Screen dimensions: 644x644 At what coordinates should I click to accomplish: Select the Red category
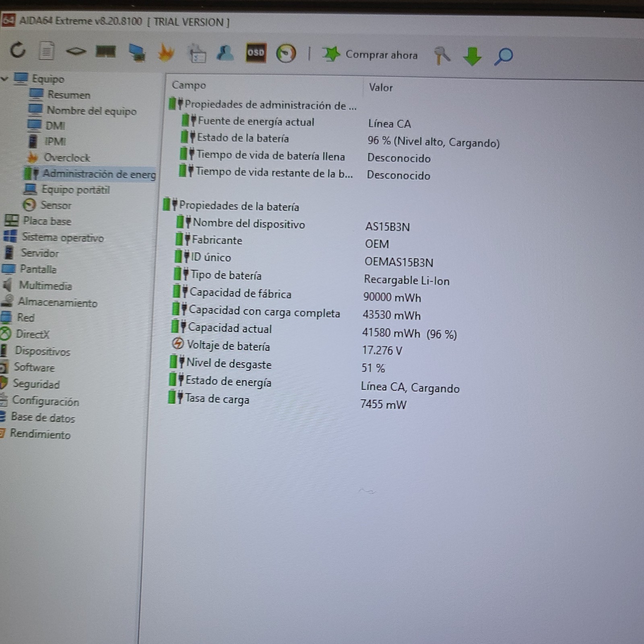pyautogui.click(x=25, y=318)
